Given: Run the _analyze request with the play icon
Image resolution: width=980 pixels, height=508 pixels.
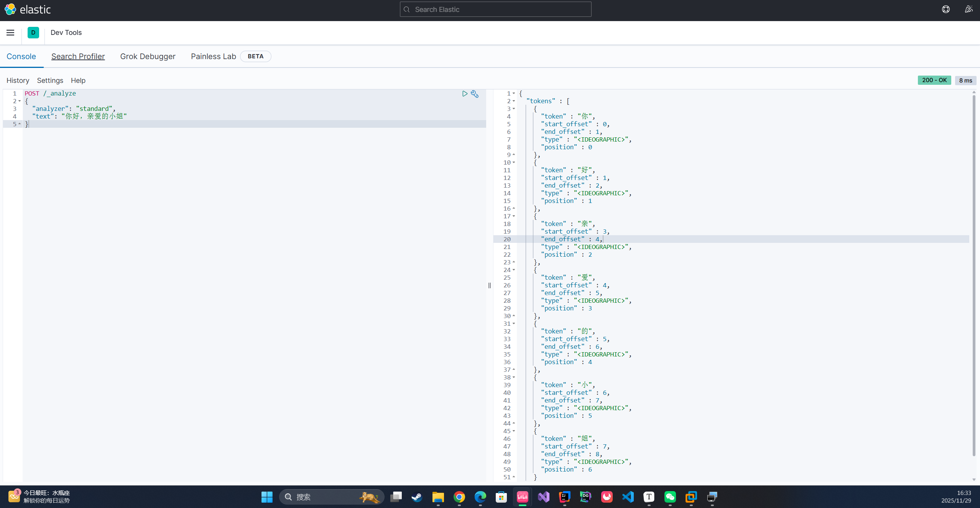Looking at the screenshot, I should pos(464,93).
